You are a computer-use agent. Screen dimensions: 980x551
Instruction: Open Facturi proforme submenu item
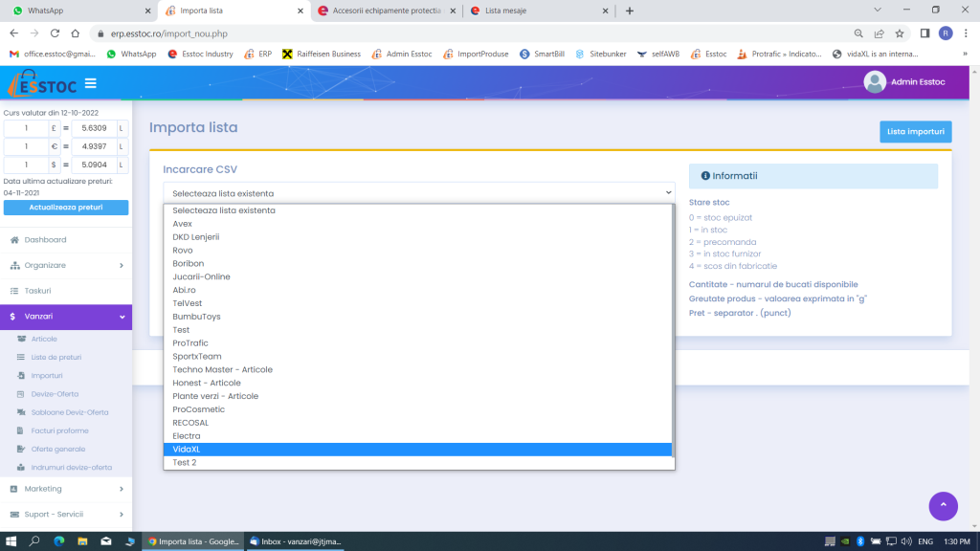coord(59,430)
